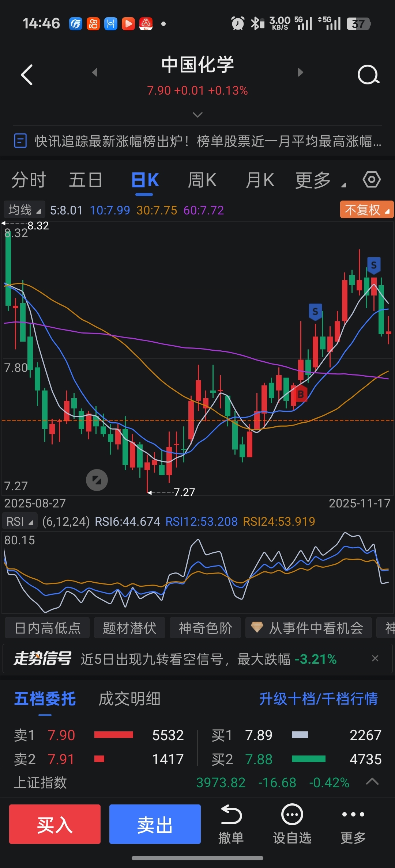Expand stock details with chevron below price
Image resolution: width=395 pixels, height=868 pixels.
tap(197, 115)
